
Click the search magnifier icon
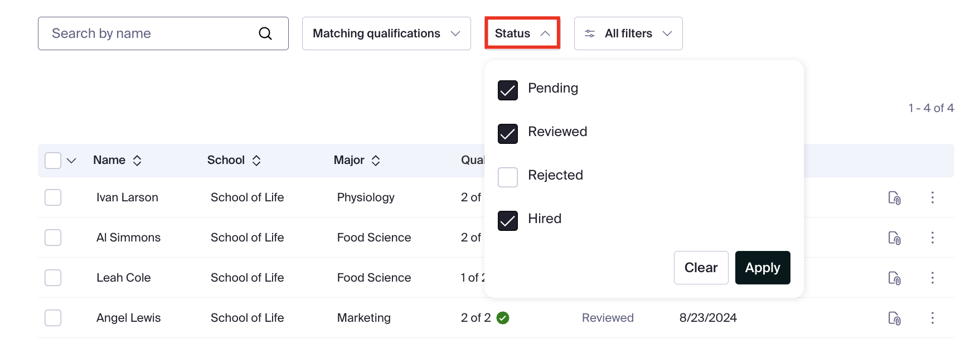point(265,33)
